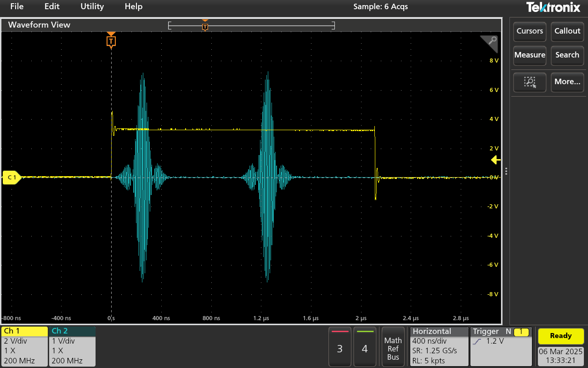The width and height of the screenshot is (588, 368).
Task: Click the trigger marker in the overview bar
Action: 205,26
